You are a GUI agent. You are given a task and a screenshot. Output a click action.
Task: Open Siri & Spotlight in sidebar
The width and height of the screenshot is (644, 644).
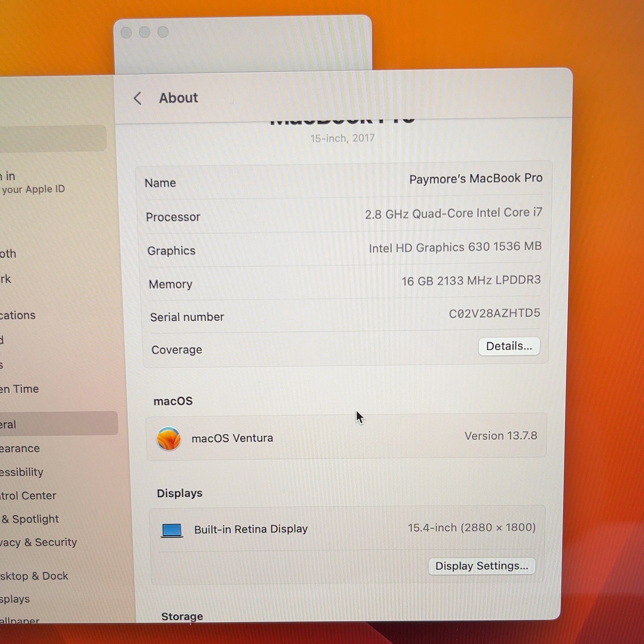[x=30, y=519]
